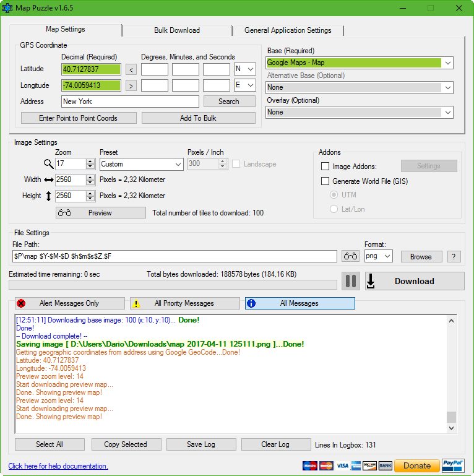Click the left arrow button beside Latitude

(131, 69)
